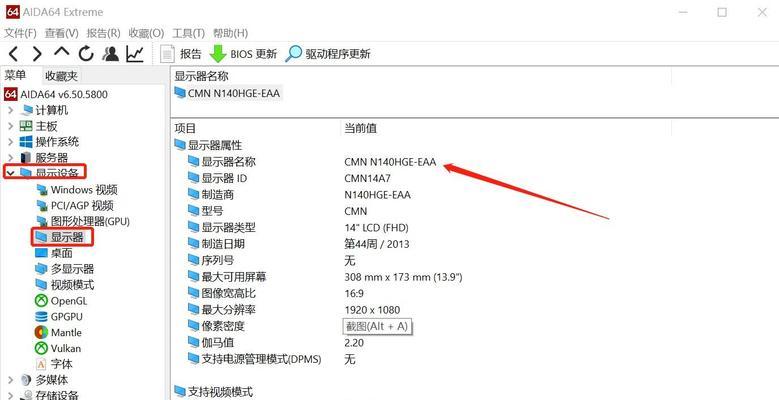Go back with the left arrow toolbar icon
Screen dimensions: 779x400
(x=13, y=53)
